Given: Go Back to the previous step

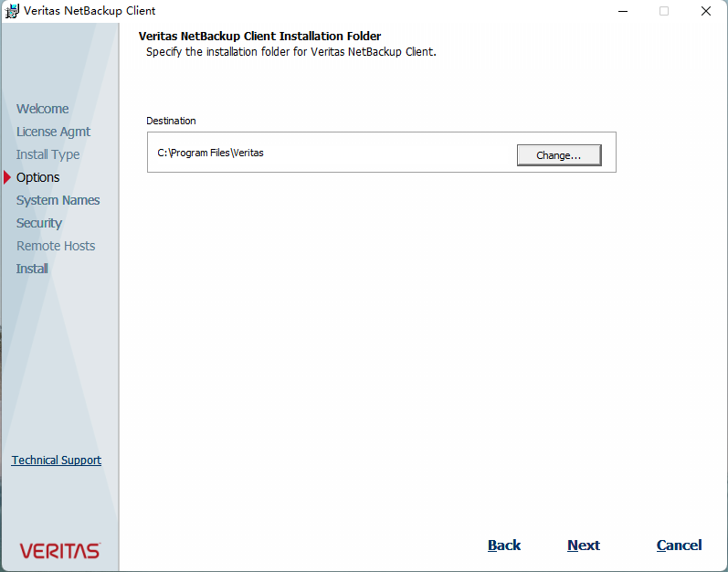Looking at the screenshot, I should pos(504,546).
